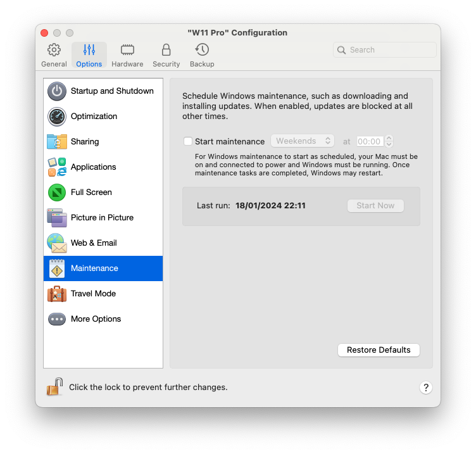Viewport: 476px width, 454px height.
Task: Click the Search field in toolbar
Action: click(x=385, y=50)
